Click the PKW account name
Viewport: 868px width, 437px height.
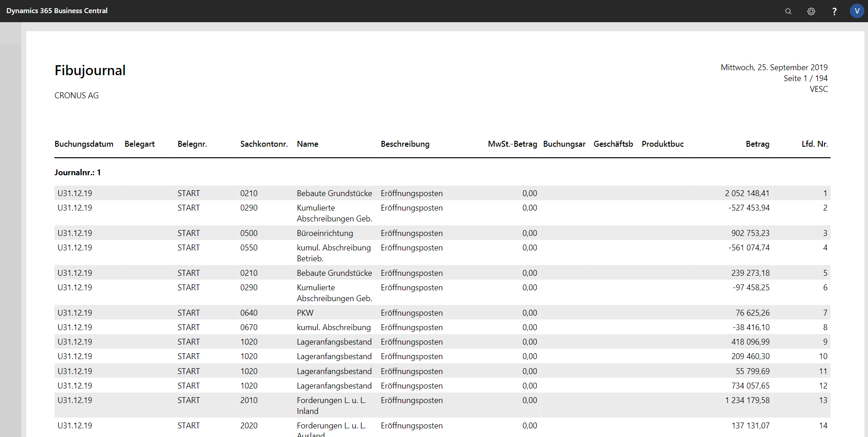click(x=305, y=313)
